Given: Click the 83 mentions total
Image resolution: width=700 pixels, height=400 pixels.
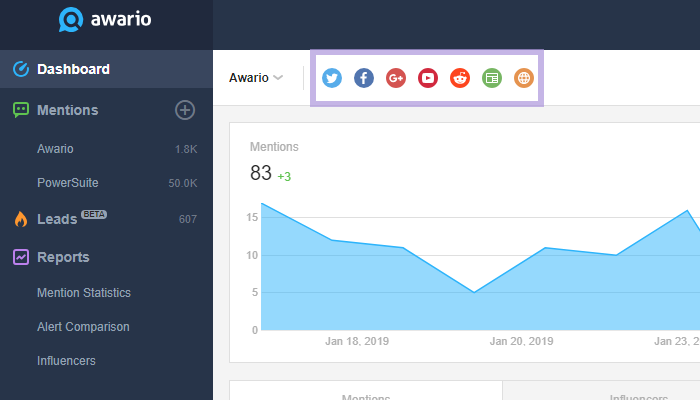Looking at the screenshot, I should pyautogui.click(x=261, y=173).
